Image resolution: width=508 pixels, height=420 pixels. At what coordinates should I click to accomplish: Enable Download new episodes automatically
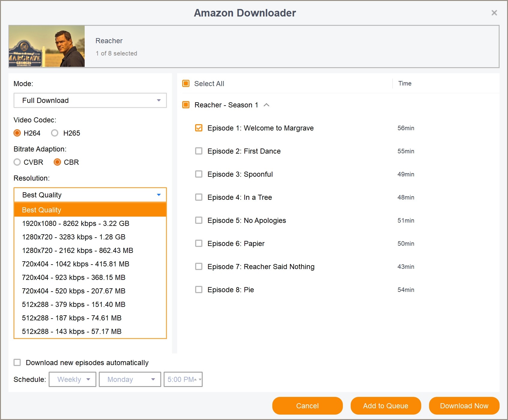coord(17,363)
